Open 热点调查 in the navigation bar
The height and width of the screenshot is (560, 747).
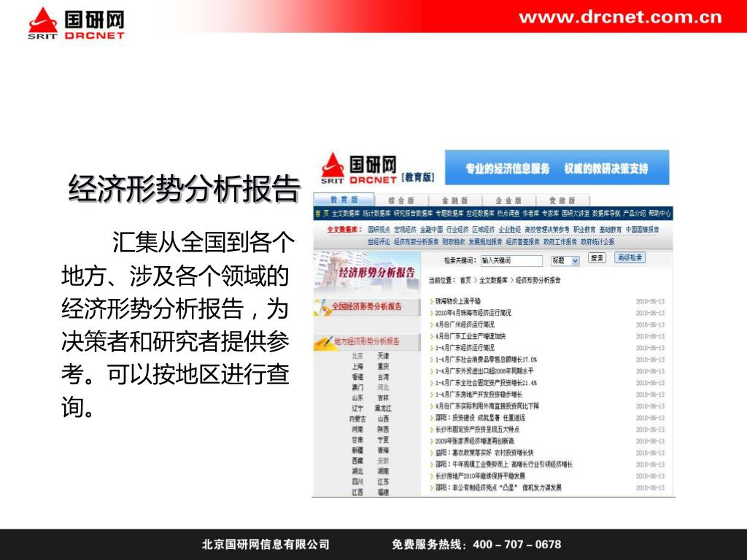508,214
